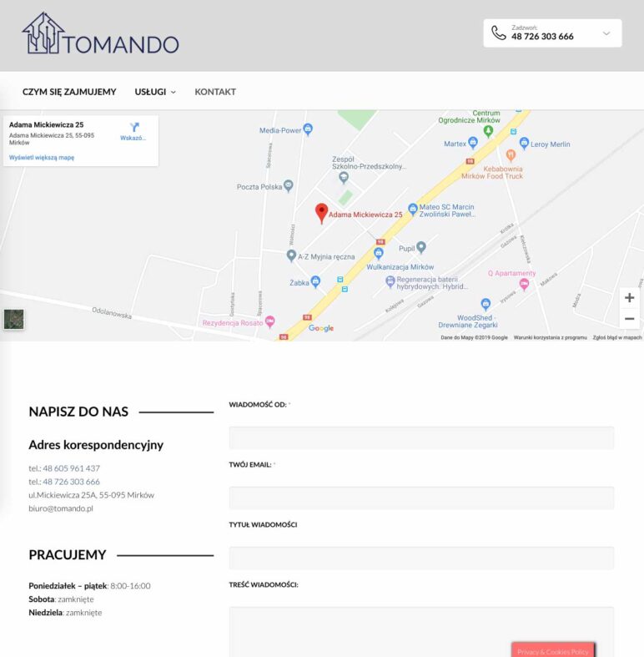Click the Leroy Merlin marker
The height and width of the screenshot is (657, 644).
click(x=524, y=143)
